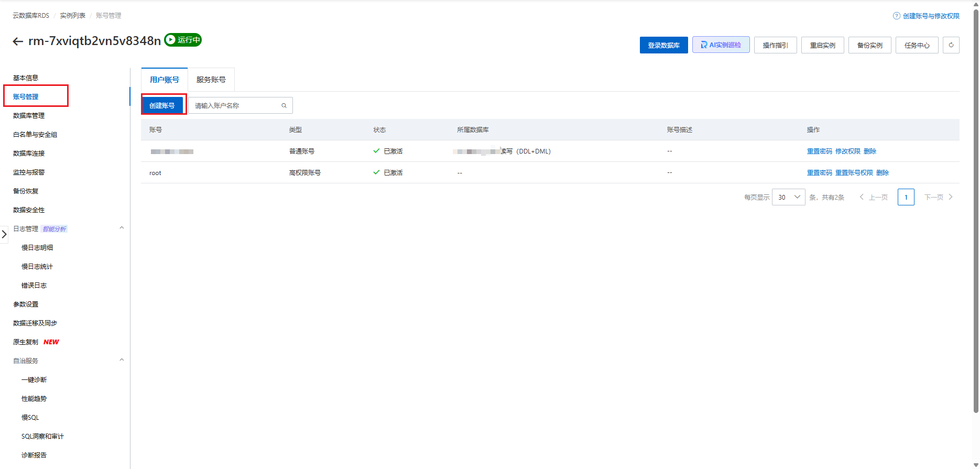Click the help icon for creating accounts

(x=896, y=16)
